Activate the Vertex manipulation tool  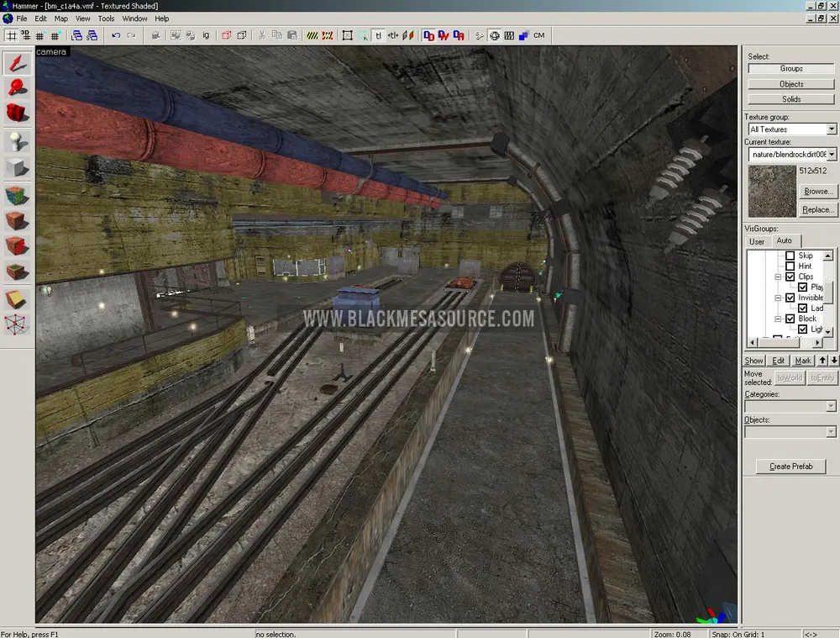click(x=17, y=323)
